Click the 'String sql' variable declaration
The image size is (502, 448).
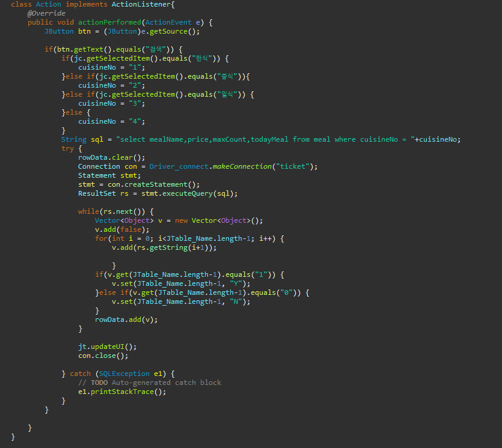(x=82, y=139)
